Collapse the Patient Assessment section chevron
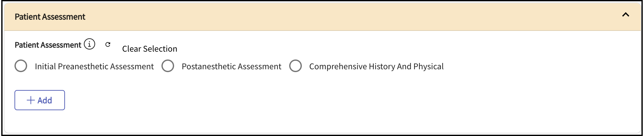Screen dimensions: 644x136 point(626,15)
